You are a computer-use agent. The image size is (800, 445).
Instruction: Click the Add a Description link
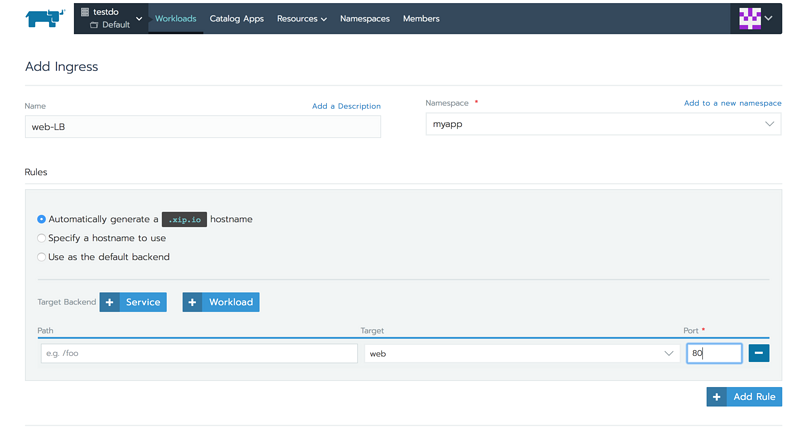coord(346,106)
